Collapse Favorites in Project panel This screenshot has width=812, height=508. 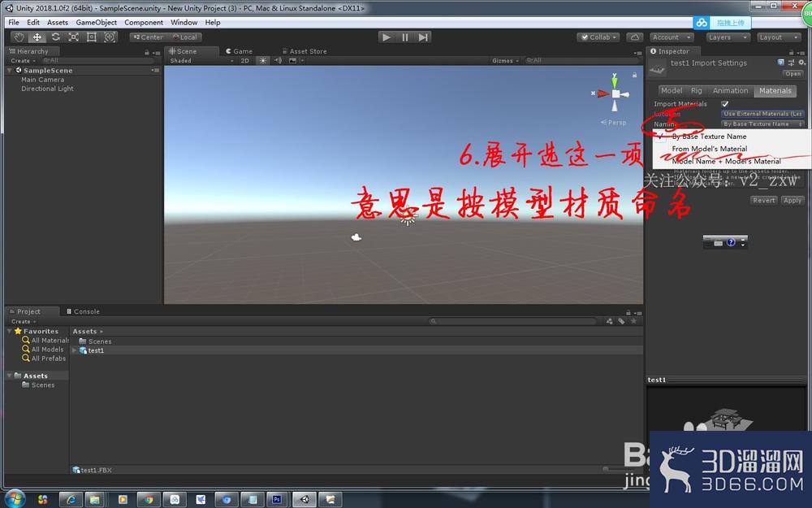click(9, 332)
